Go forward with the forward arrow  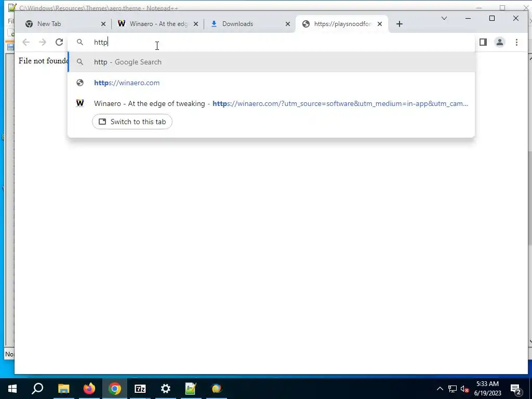(x=43, y=42)
